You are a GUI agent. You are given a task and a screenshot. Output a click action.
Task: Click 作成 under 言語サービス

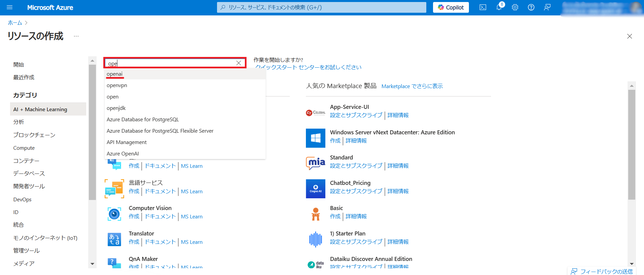click(x=134, y=191)
